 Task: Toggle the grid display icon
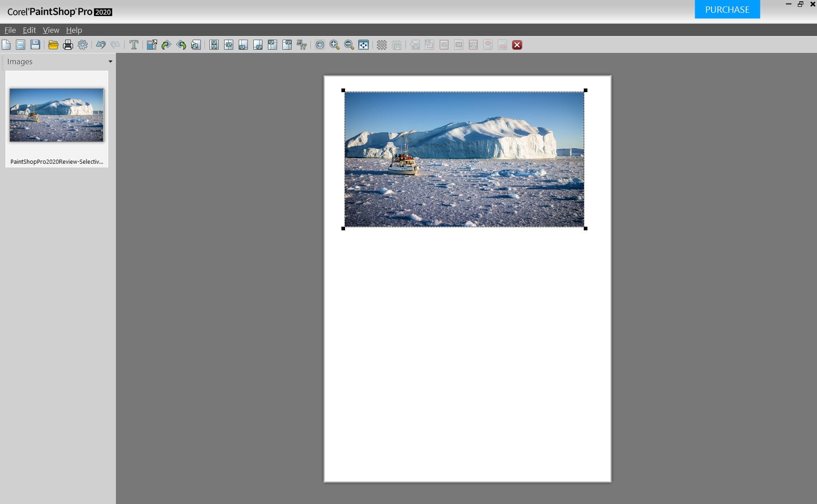click(x=382, y=45)
